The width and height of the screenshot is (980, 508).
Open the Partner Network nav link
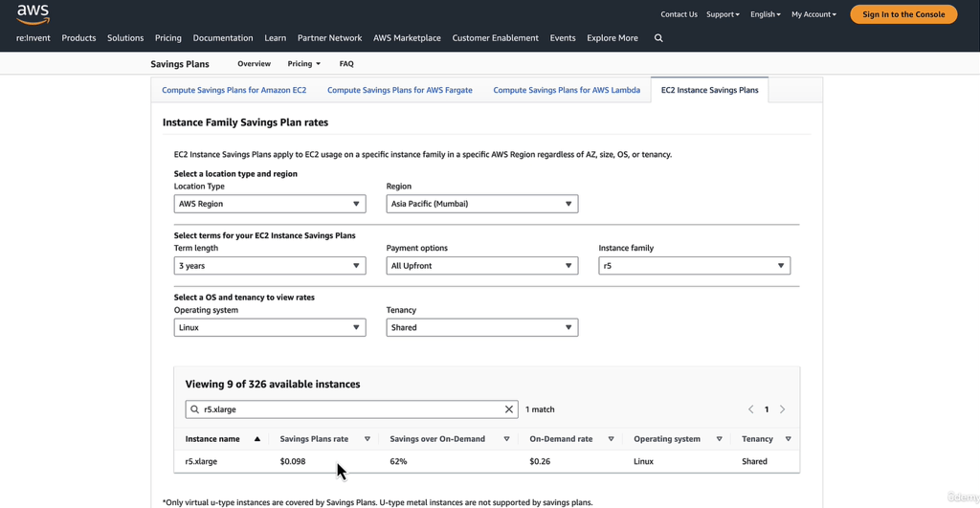[x=329, y=38]
